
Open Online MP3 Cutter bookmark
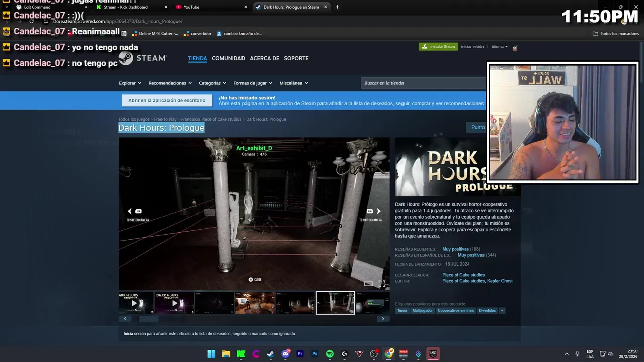(x=154, y=34)
